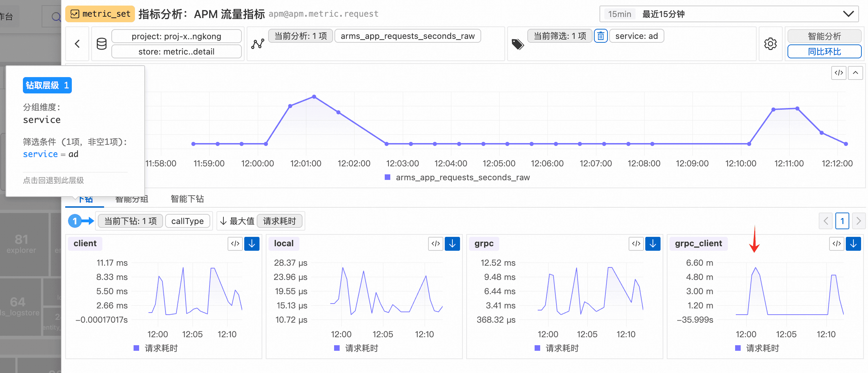Screen dimensions: 868x373
Task: Toggle arms_app_requests_seconds_raw legend swatch
Action: click(388, 177)
